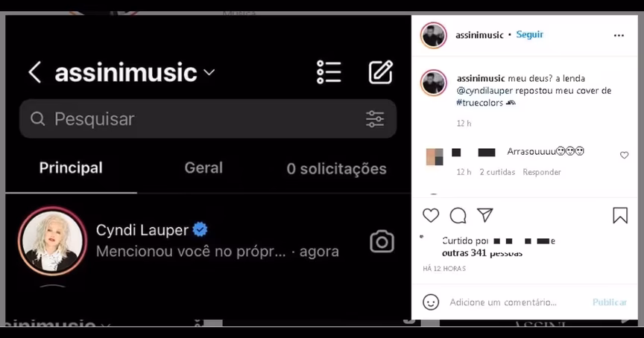Open camera for Cyndi Lauper chat
Image resolution: width=644 pixels, height=338 pixels.
[382, 241]
